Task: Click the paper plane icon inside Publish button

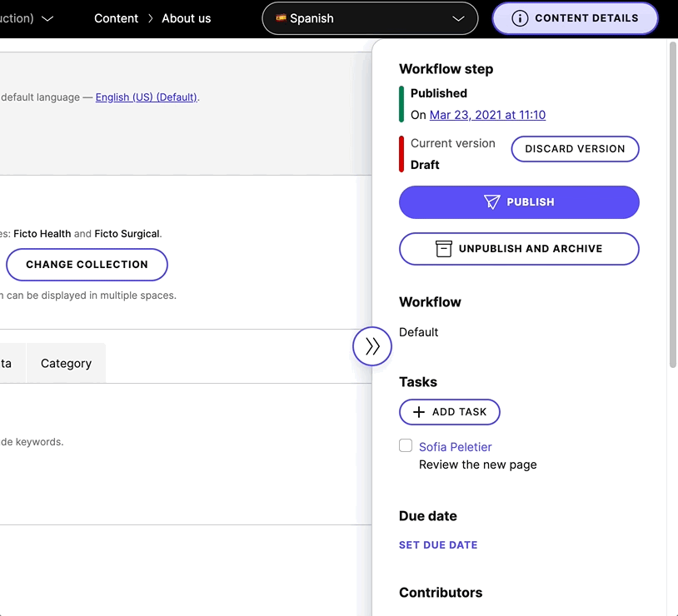Action: 491,201
